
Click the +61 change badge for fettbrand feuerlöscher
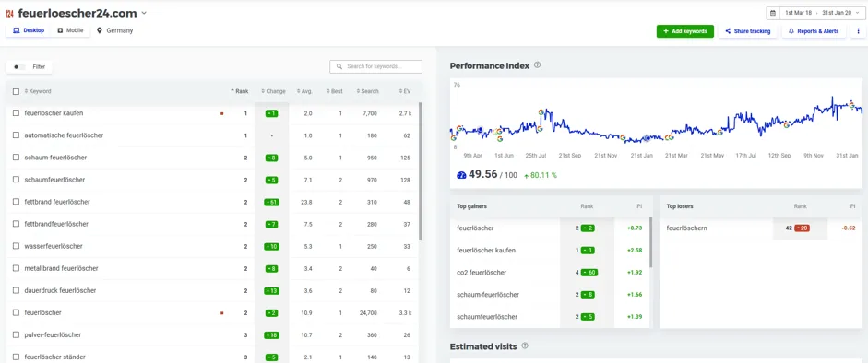click(x=272, y=202)
